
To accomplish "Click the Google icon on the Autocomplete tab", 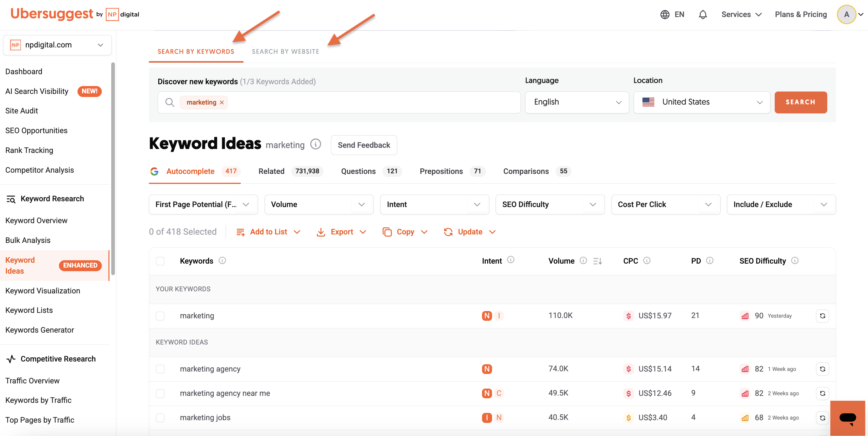I will coord(155,171).
